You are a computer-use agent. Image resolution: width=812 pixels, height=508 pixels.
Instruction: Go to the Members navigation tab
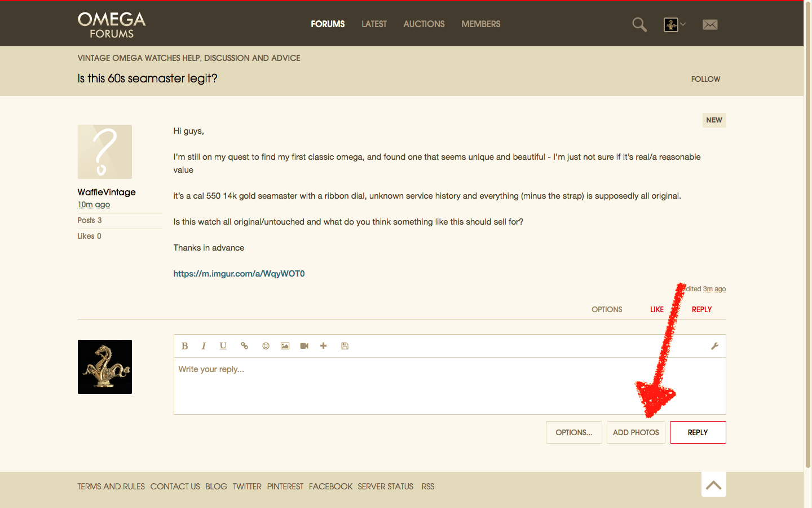480,24
